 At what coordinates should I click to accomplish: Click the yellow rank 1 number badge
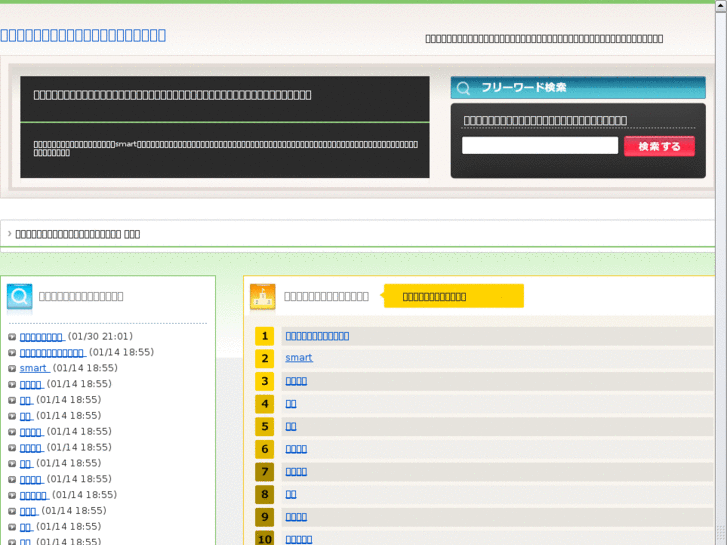point(264,336)
